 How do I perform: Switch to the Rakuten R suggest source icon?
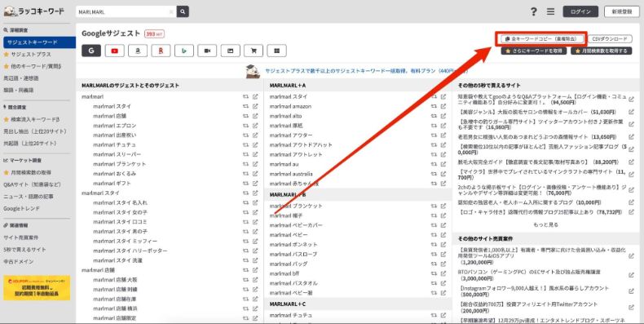[x=161, y=51]
